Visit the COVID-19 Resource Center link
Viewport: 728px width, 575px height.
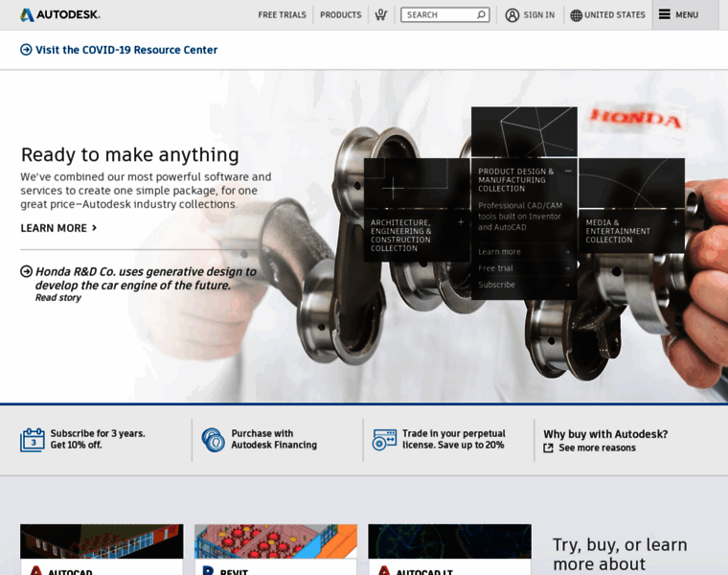pos(126,50)
